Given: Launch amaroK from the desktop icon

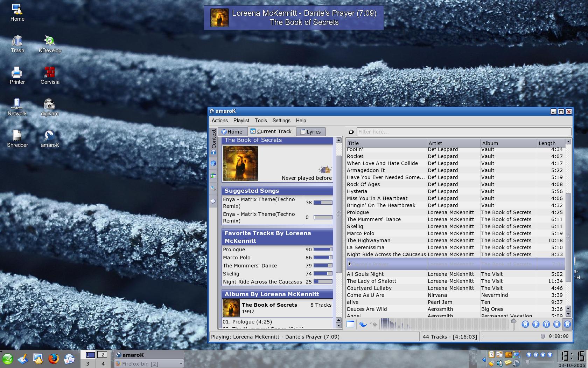Looking at the screenshot, I should (x=50, y=139).
